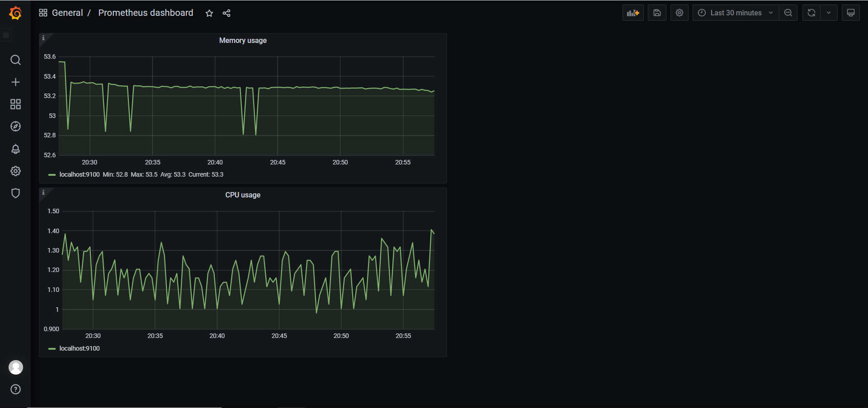
Task: Click the 53.6 label on Memory y-axis
Action: [x=50, y=56]
